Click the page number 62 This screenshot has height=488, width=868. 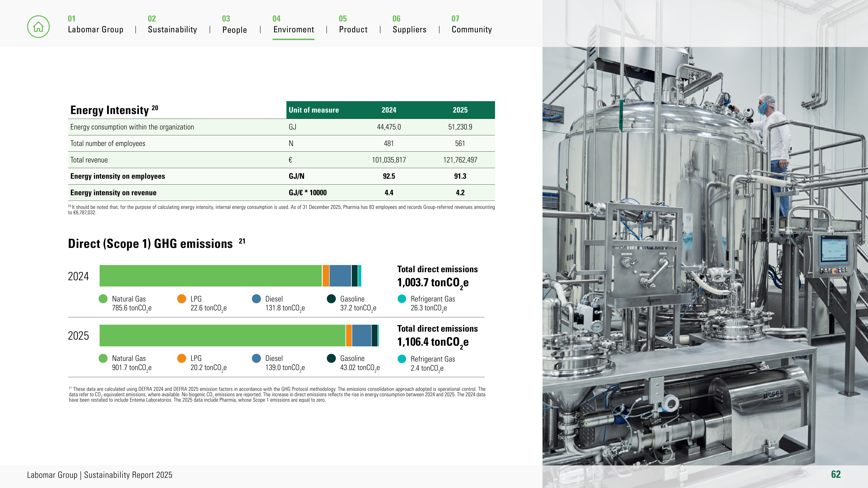836,475
